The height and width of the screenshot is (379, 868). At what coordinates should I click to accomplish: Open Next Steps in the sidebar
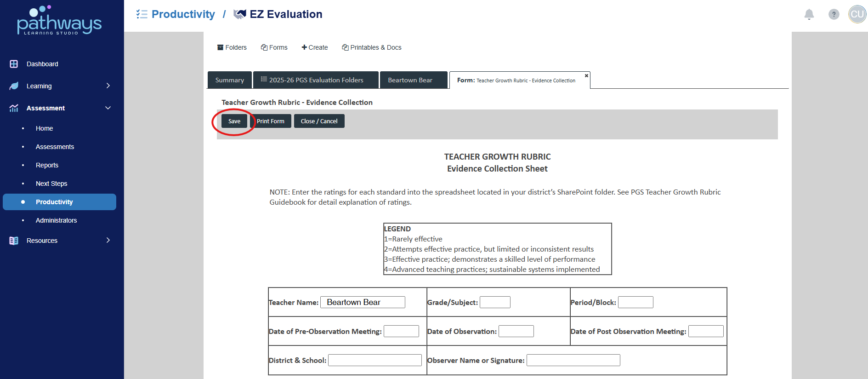(x=51, y=184)
